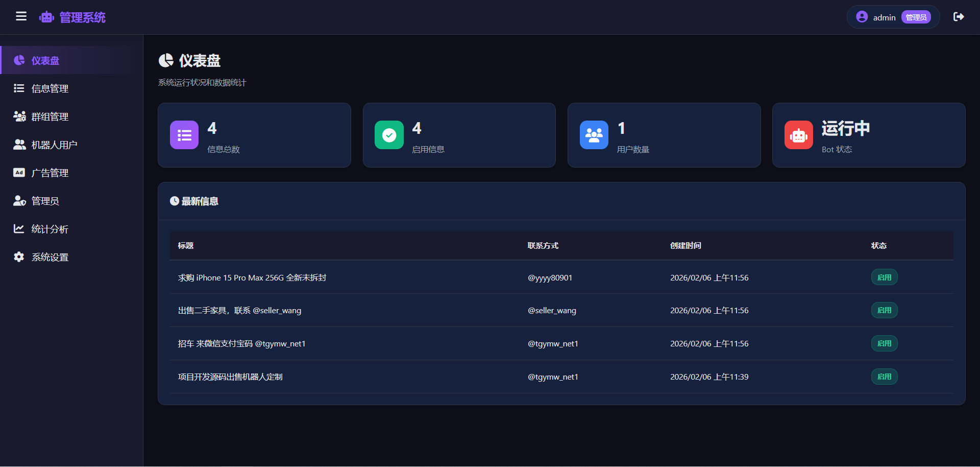Open 信息管理 in the sidebar
The width and height of the screenshot is (980, 467).
pyautogui.click(x=50, y=88)
